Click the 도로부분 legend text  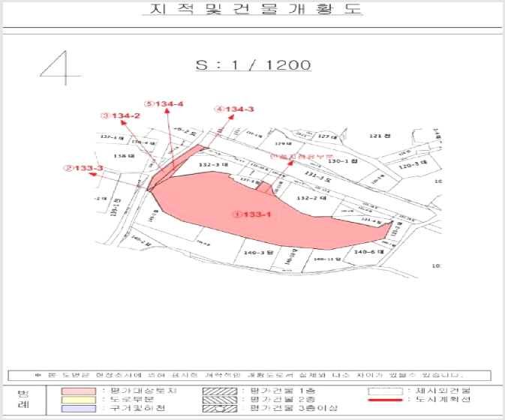click(x=132, y=400)
